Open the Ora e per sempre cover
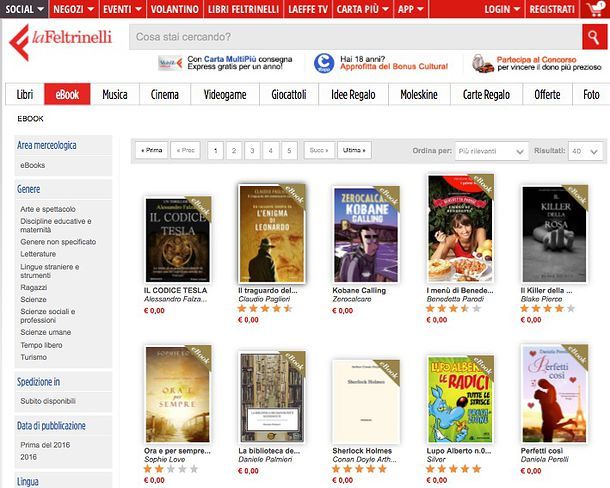 click(x=177, y=394)
